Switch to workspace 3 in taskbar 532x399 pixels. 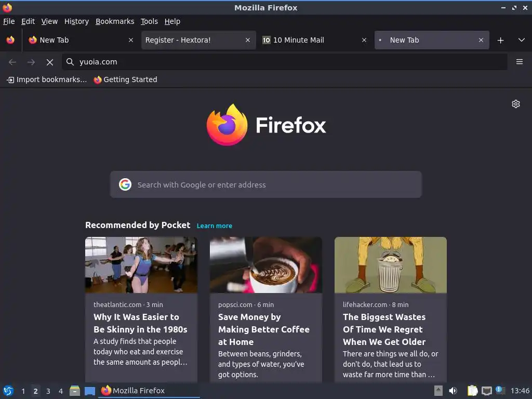click(x=48, y=391)
